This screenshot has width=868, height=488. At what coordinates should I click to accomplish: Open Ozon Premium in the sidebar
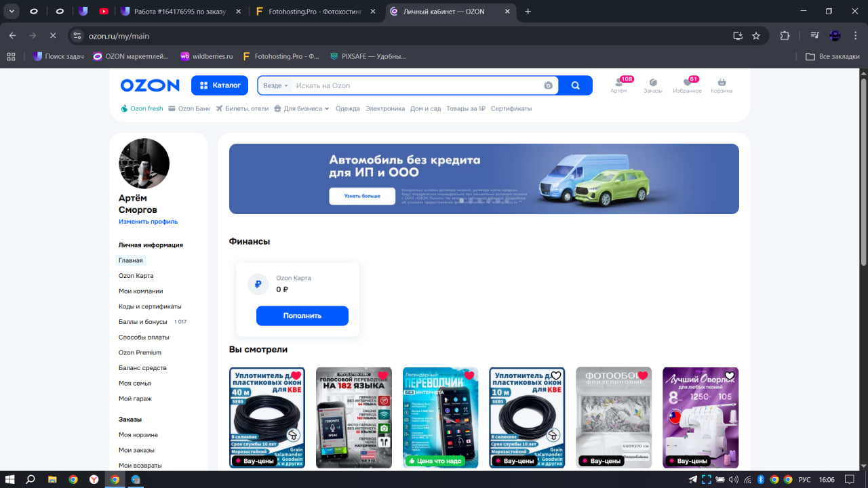point(140,352)
